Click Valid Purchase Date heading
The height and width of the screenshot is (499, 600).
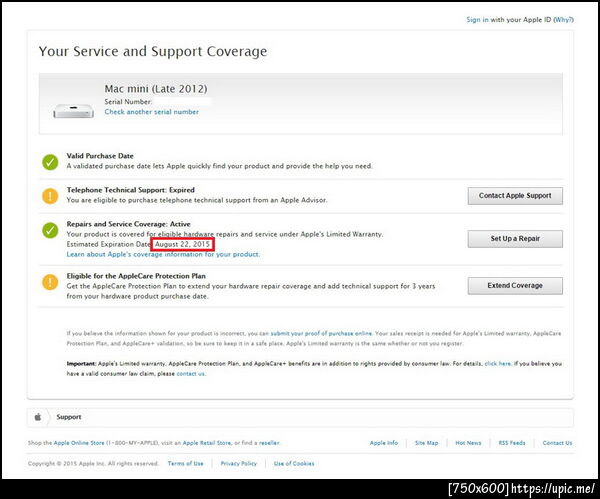(100, 156)
